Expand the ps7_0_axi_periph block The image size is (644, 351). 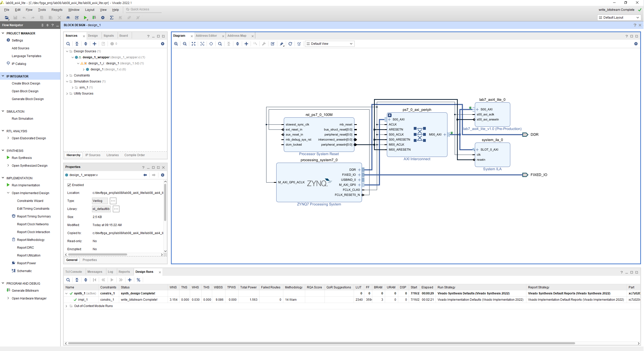click(x=390, y=115)
